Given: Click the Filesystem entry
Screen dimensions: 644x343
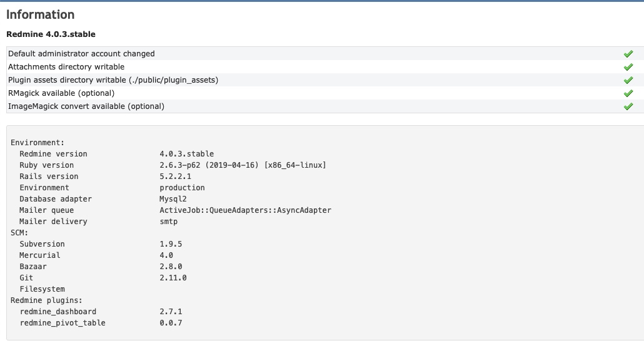Looking at the screenshot, I should tap(43, 289).
